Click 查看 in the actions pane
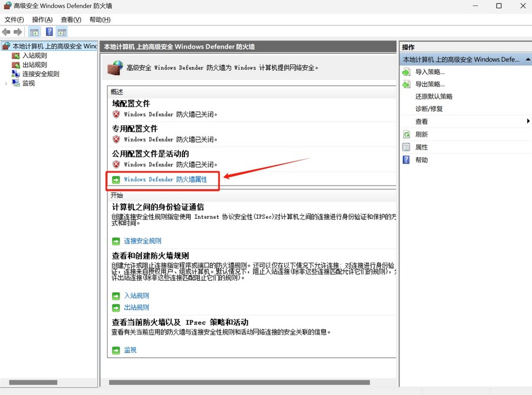The height and width of the screenshot is (395, 532). (421, 121)
